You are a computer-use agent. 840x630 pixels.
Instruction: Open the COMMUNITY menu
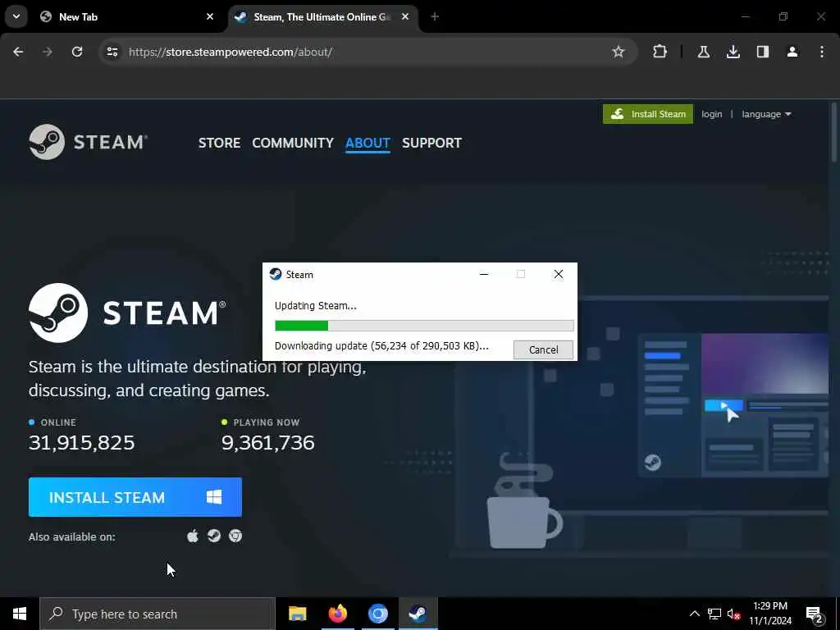pyautogui.click(x=293, y=143)
